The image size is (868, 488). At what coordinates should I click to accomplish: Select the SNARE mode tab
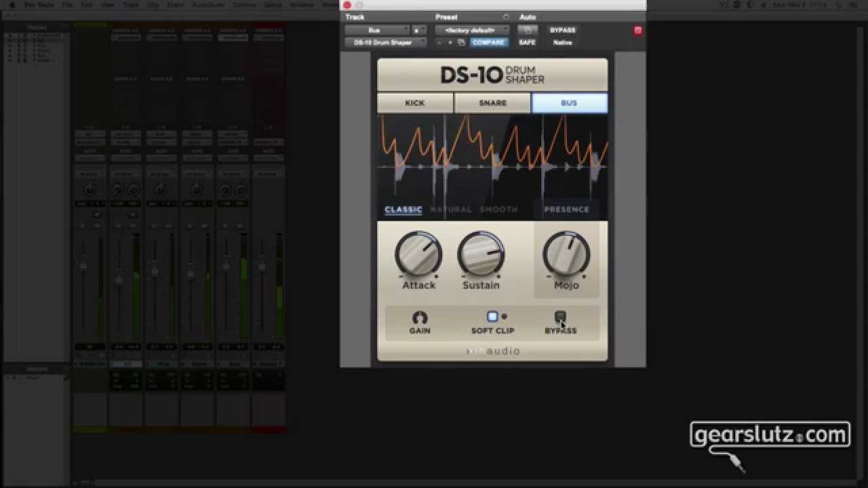click(x=493, y=103)
